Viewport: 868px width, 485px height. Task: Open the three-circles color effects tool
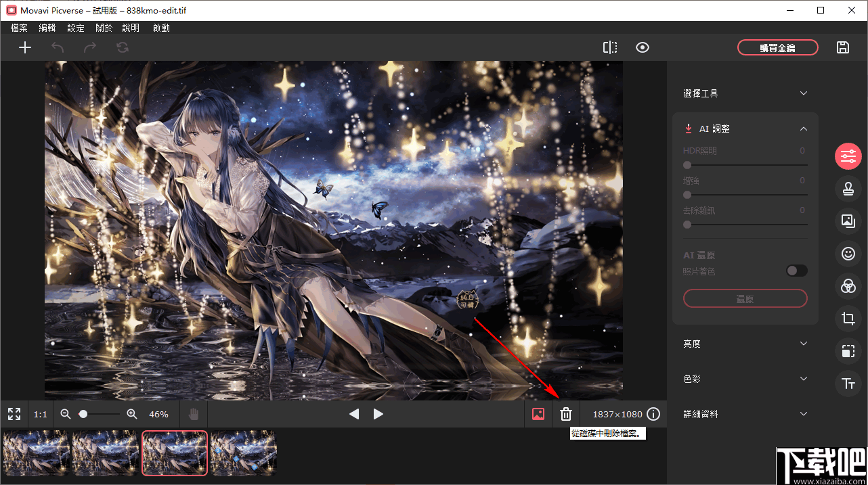pyautogui.click(x=848, y=286)
